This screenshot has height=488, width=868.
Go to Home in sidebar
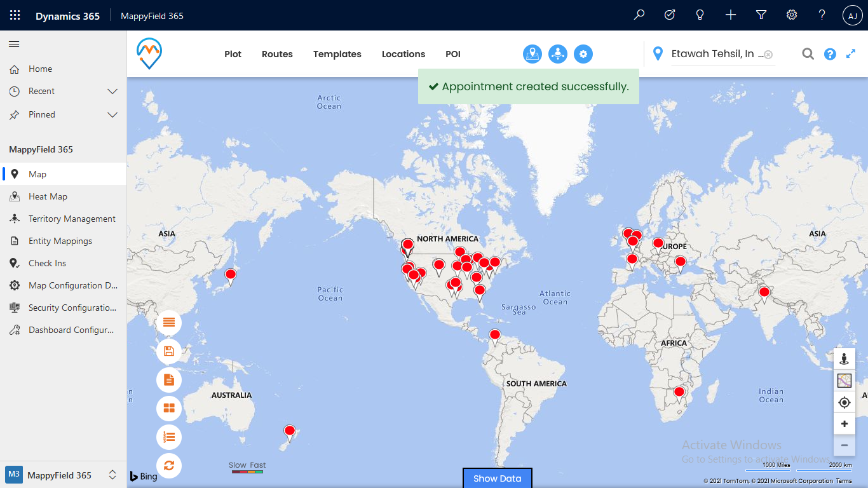click(64, 69)
